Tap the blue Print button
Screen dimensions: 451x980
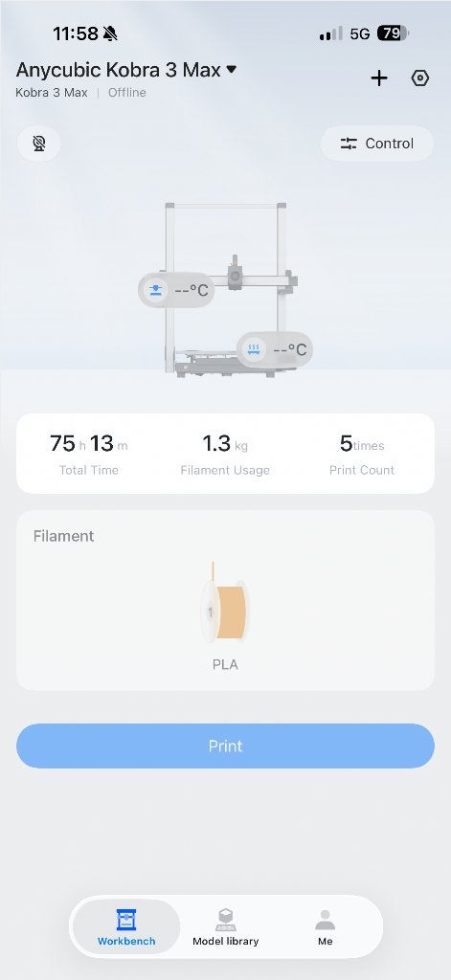coord(225,746)
